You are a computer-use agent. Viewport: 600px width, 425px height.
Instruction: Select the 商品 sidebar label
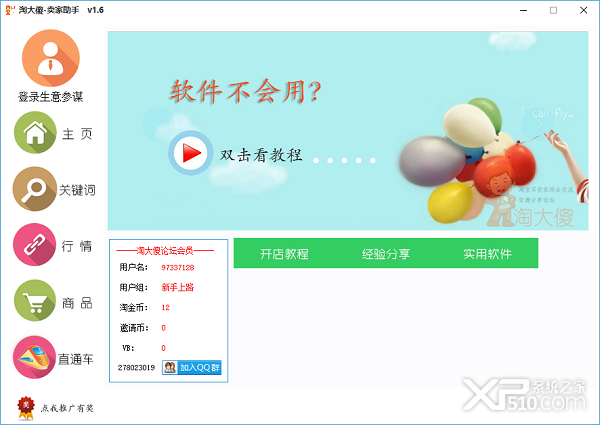(77, 303)
